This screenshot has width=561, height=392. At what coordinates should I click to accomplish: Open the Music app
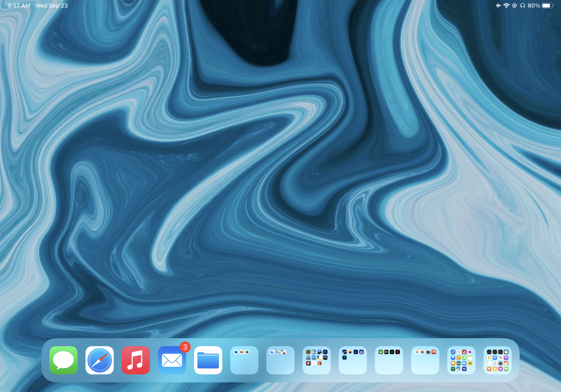point(136,360)
